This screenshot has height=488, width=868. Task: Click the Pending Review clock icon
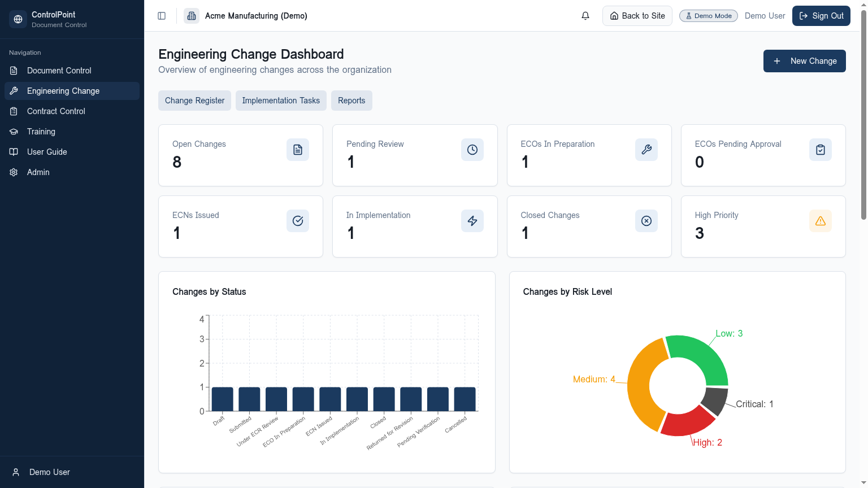[x=472, y=150]
